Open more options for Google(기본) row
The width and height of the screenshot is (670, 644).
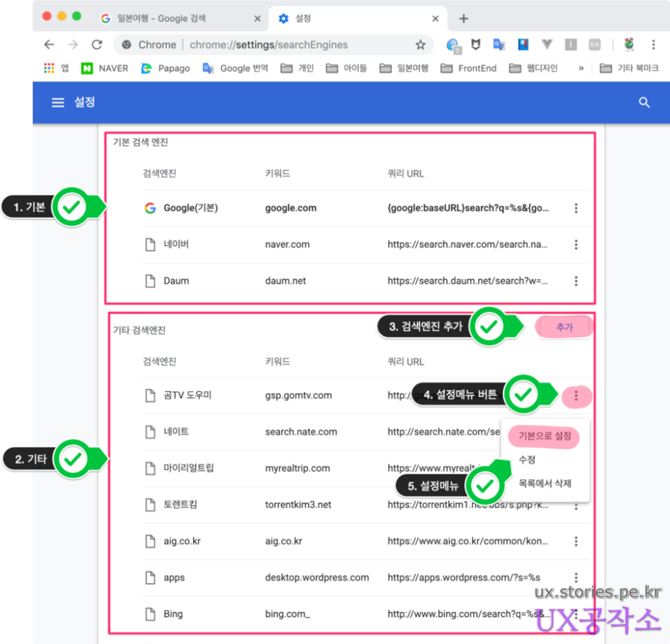(x=576, y=208)
